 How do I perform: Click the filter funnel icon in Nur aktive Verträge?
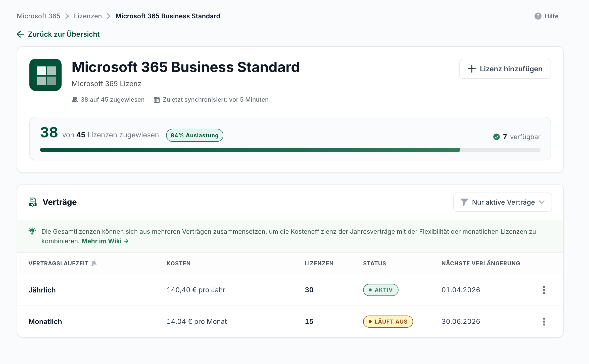[464, 202]
